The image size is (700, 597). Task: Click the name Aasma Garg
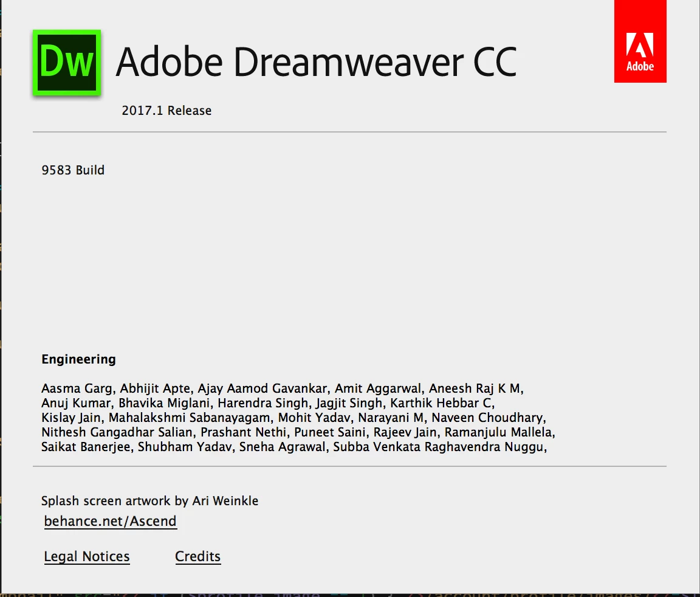coord(77,388)
